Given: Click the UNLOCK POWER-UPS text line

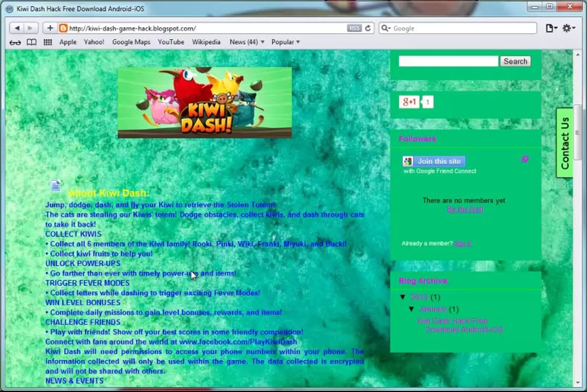Looking at the screenshot, I should tap(83, 263).
